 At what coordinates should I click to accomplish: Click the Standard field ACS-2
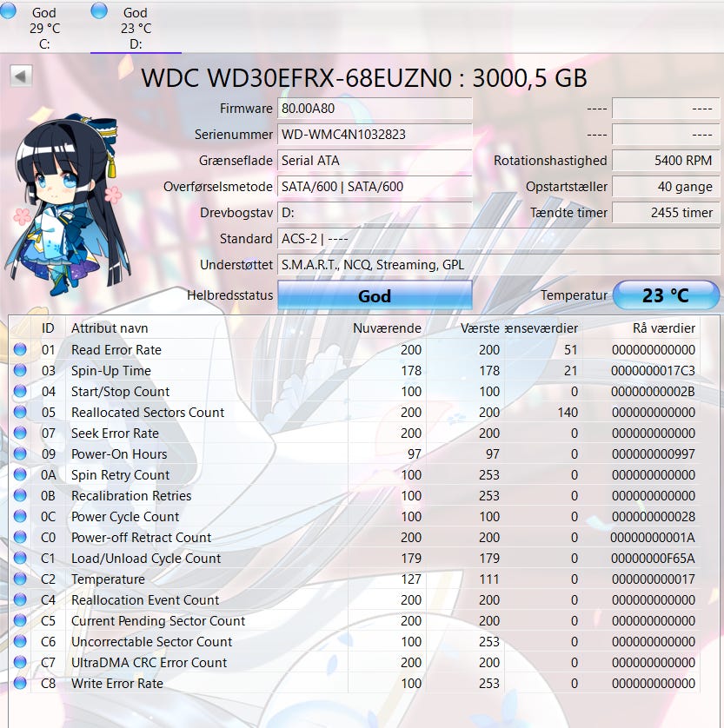coord(499,239)
